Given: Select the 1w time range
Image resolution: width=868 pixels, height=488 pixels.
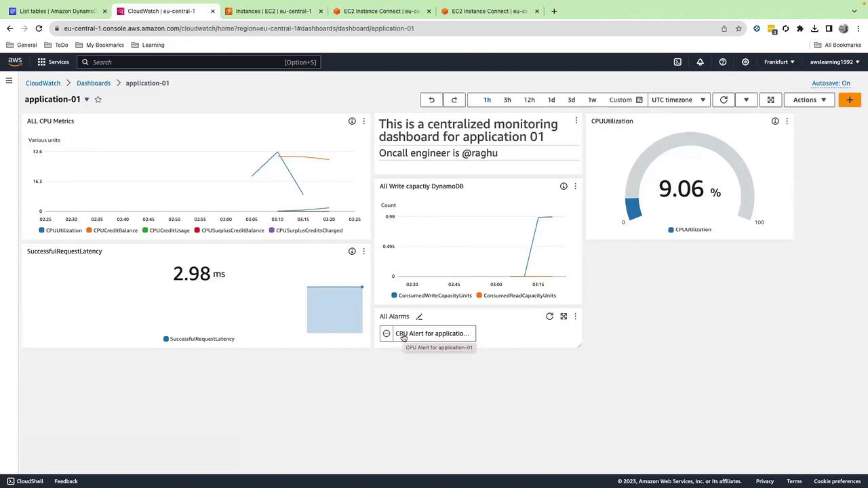Looking at the screenshot, I should pos(592,100).
